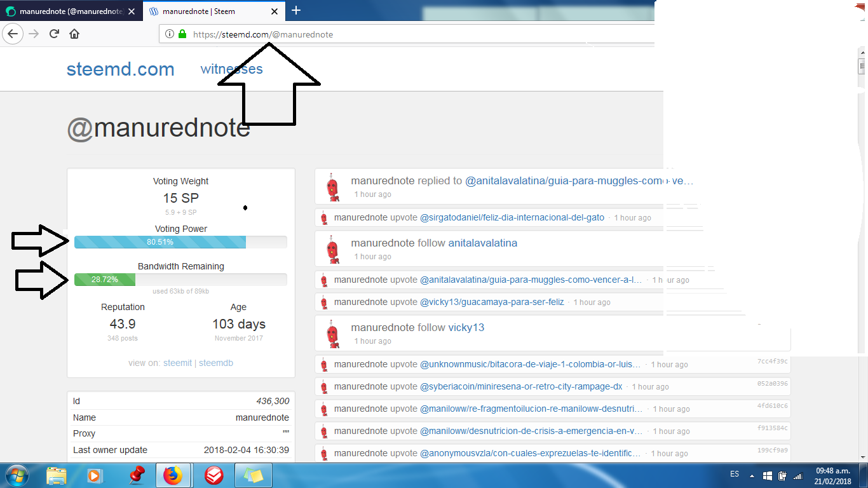Open followed user anitalavalatina link
868x488 pixels.
(483, 243)
